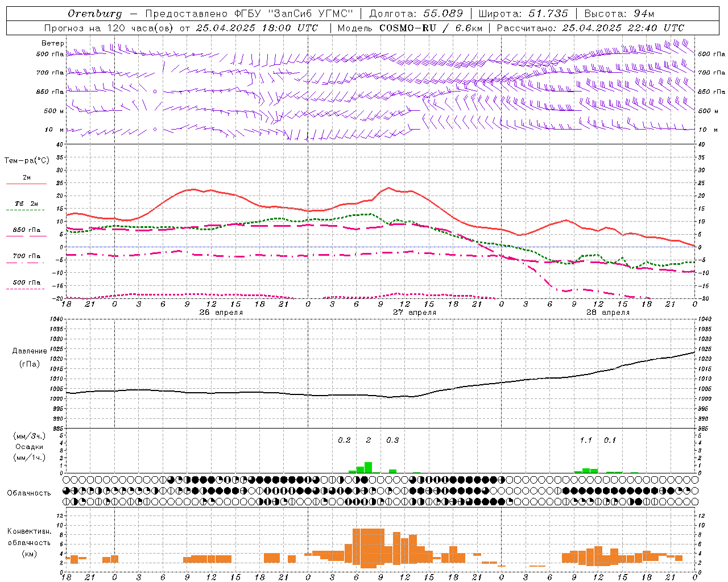Click the 'Модель COSMO-RU / 6.6км' model label
728x582 pixels.
click(x=409, y=28)
